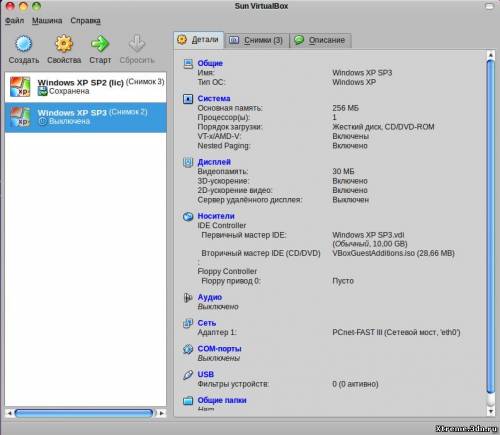Open the Общие папки settings link
500x435 pixels.
pos(222,400)
